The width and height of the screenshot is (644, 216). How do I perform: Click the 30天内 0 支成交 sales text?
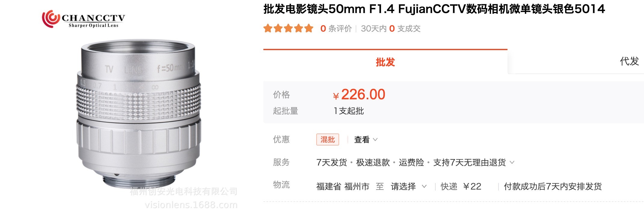tap(391, 28)
